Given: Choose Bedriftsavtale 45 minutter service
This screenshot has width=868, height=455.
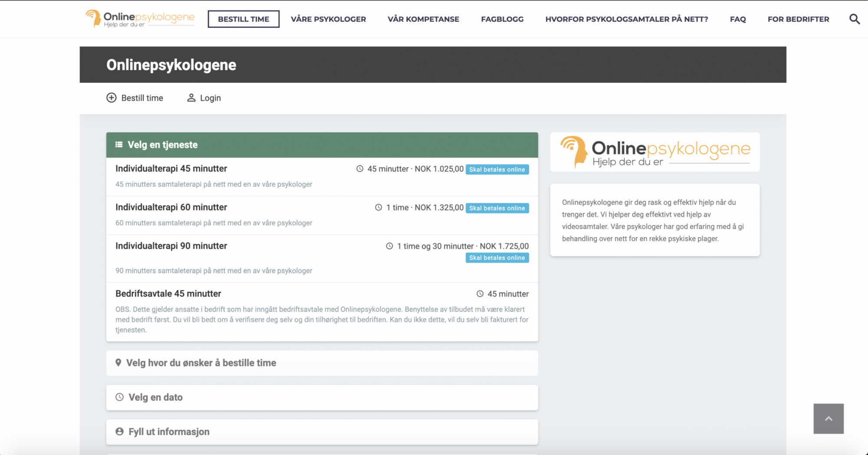Looking at the screenshot, I should click(322, 312).
